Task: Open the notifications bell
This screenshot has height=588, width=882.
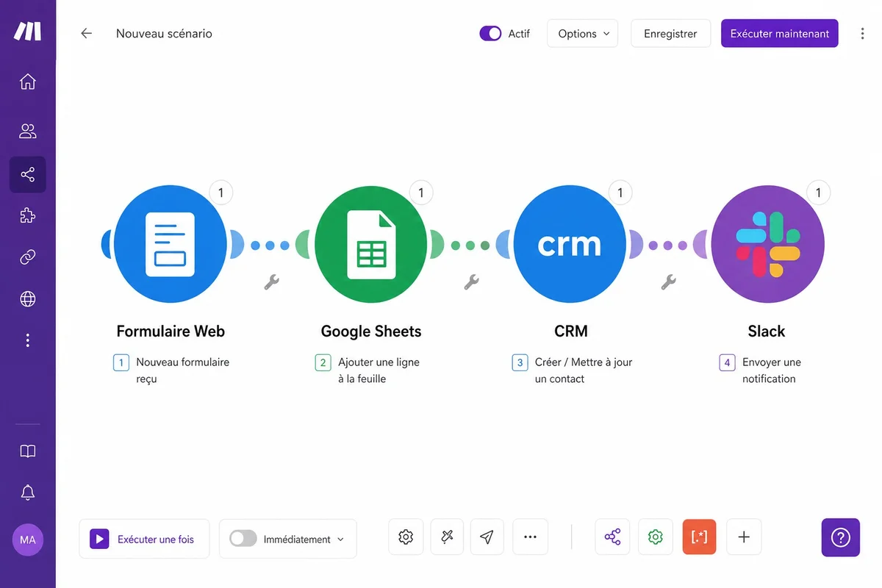Action: (27, 492)
